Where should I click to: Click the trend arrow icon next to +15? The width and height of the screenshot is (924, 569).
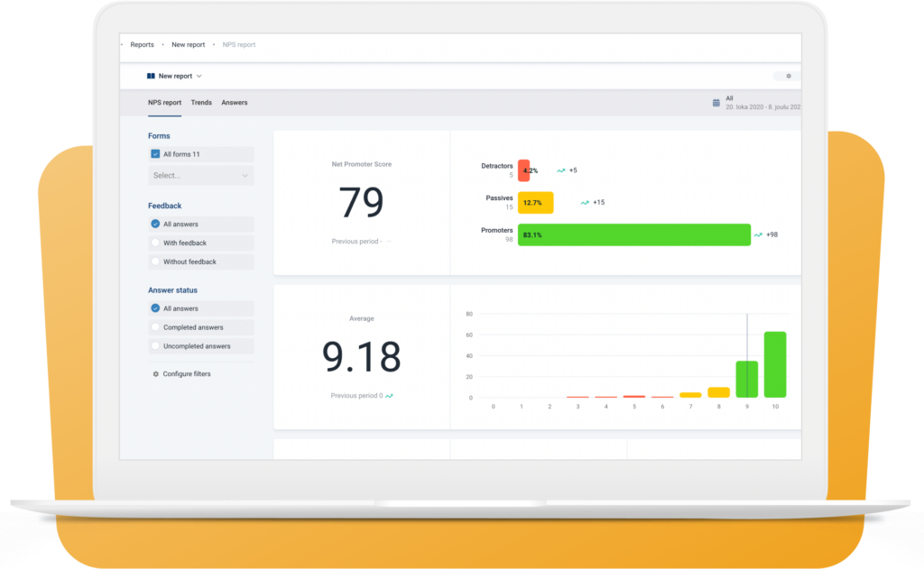(x=585, y=203)
